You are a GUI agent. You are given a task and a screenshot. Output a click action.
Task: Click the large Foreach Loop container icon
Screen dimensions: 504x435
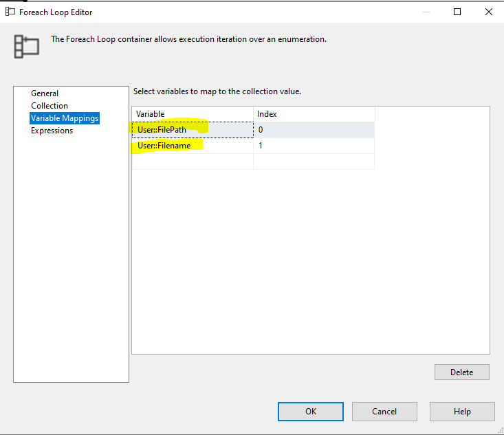26,47
